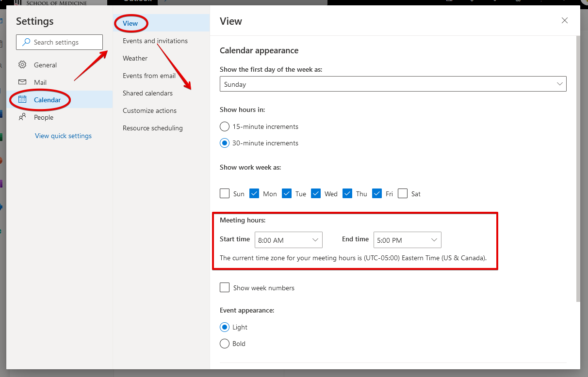Enable the Sun work week checkbox
Screen dimensions: 588x377
pyautogui.click(x=225, y=194)
